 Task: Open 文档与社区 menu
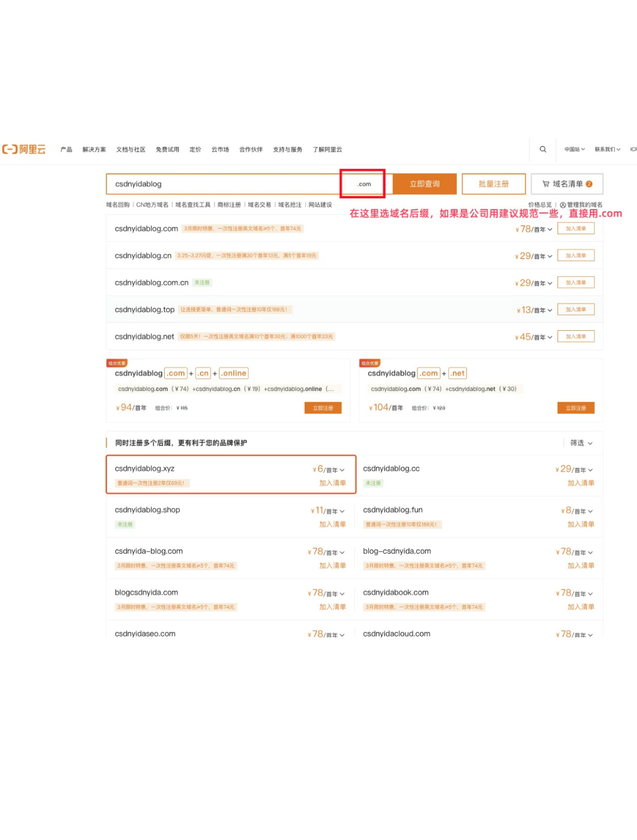[131, 149]
